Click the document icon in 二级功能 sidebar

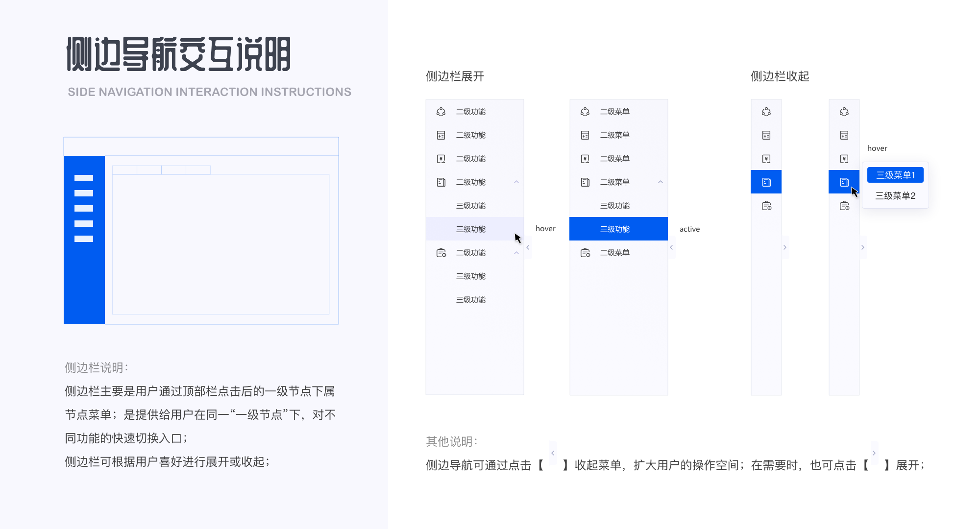pos(441,182)
